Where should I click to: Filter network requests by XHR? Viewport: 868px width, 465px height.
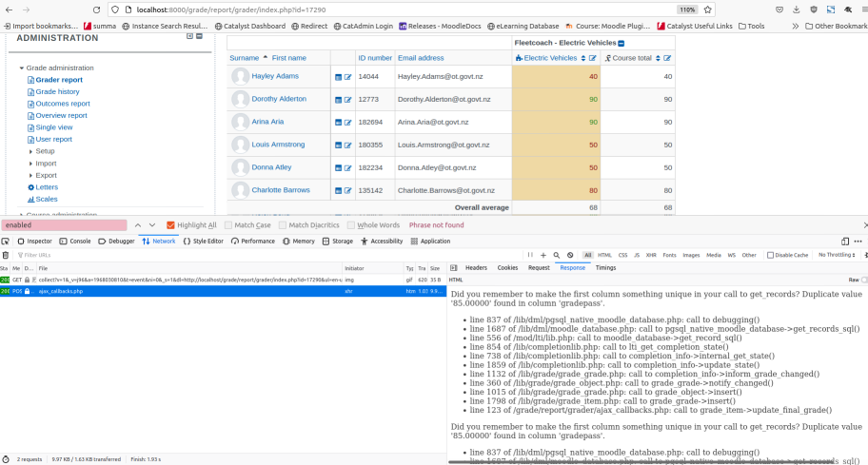651,255
